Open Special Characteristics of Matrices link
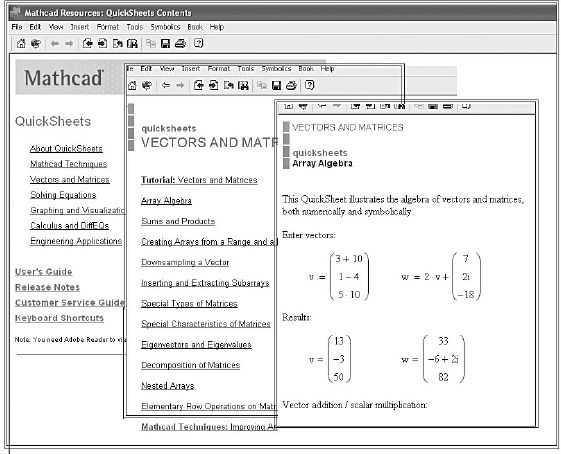Viewport: 561px width, 454px height. (206, 324)
